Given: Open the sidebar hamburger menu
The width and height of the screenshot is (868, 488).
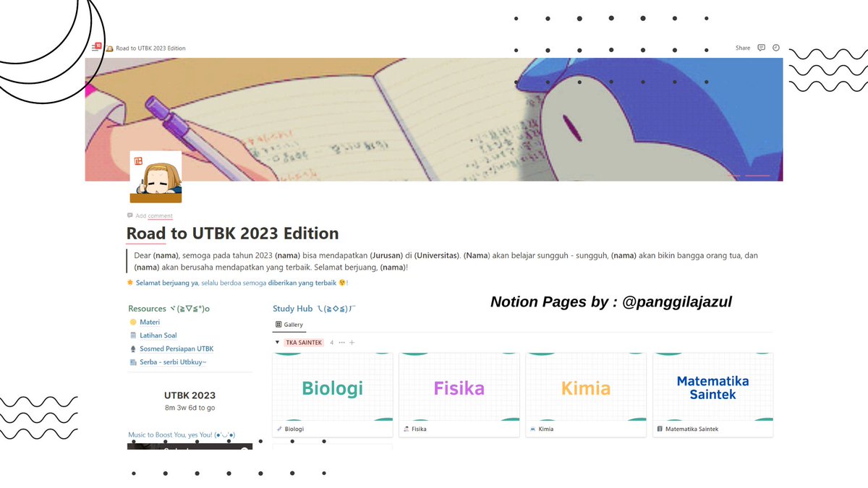Looking at the screenshot, I should (95, 48).
